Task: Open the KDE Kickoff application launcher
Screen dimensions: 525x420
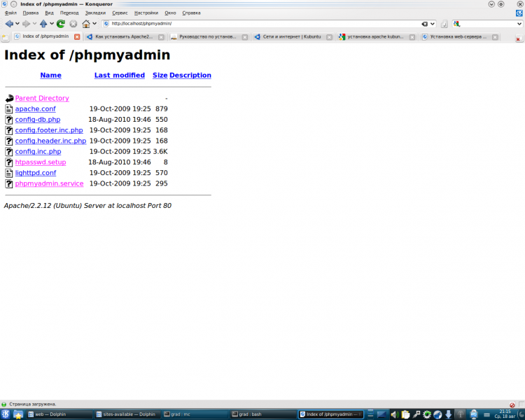Action: (x=6, y=414)
